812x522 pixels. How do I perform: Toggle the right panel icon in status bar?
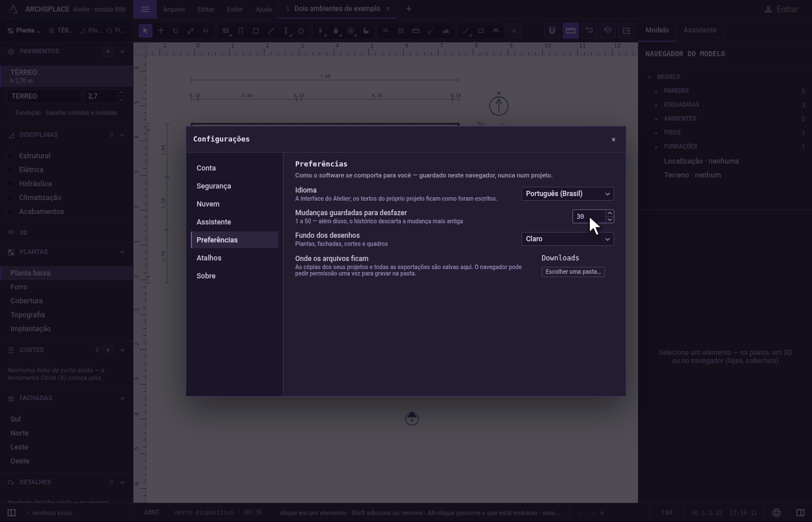coord(800,513)
